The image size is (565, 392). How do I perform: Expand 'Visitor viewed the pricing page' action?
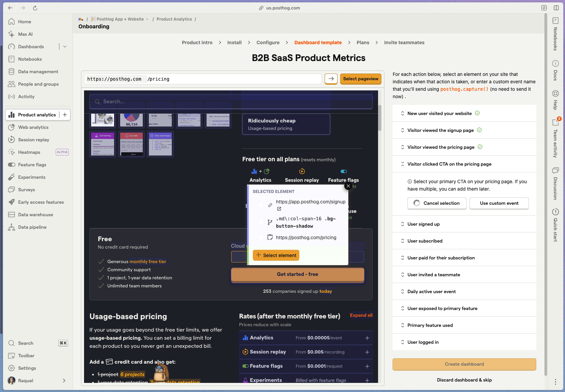(x=464, y=147)
